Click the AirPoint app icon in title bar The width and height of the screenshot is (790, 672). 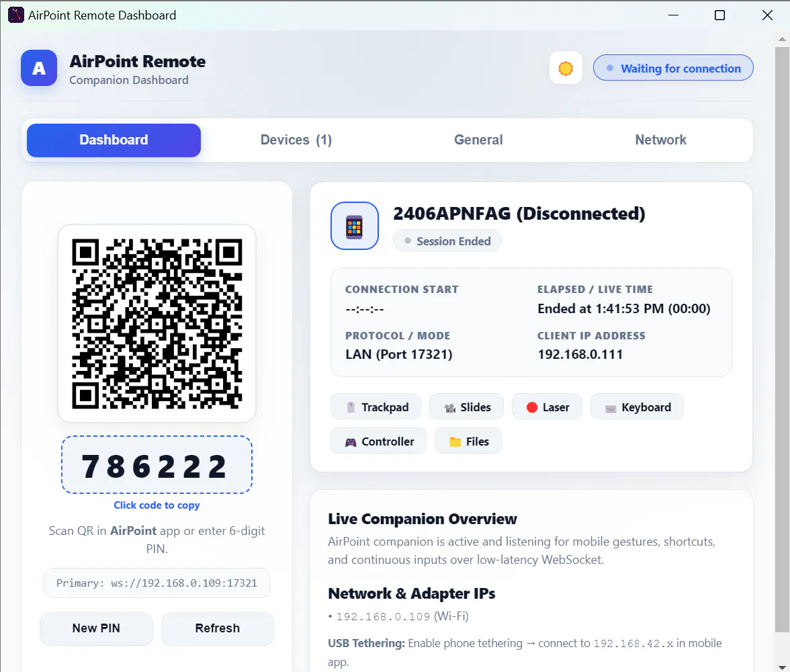(x=15, y=15)
